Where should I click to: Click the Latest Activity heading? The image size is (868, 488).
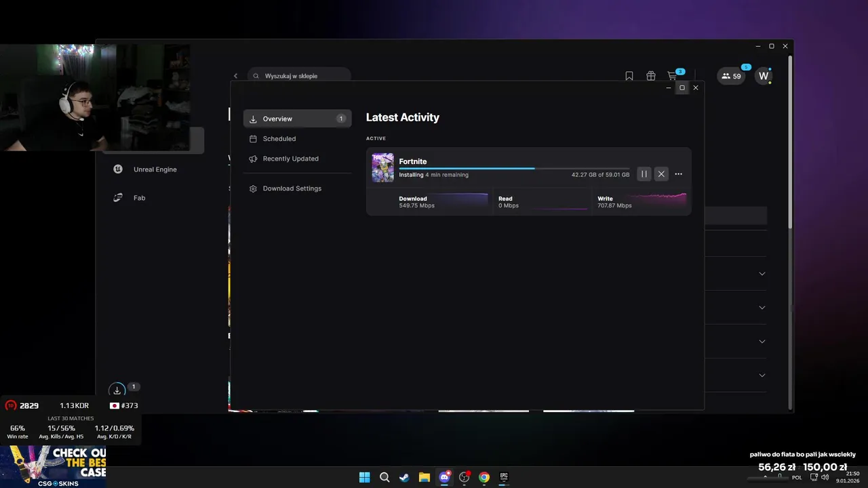[403, 117]
